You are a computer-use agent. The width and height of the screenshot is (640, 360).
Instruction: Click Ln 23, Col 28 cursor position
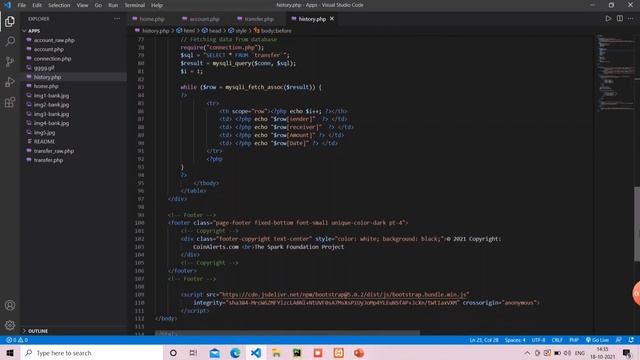(x=484, y=340)
